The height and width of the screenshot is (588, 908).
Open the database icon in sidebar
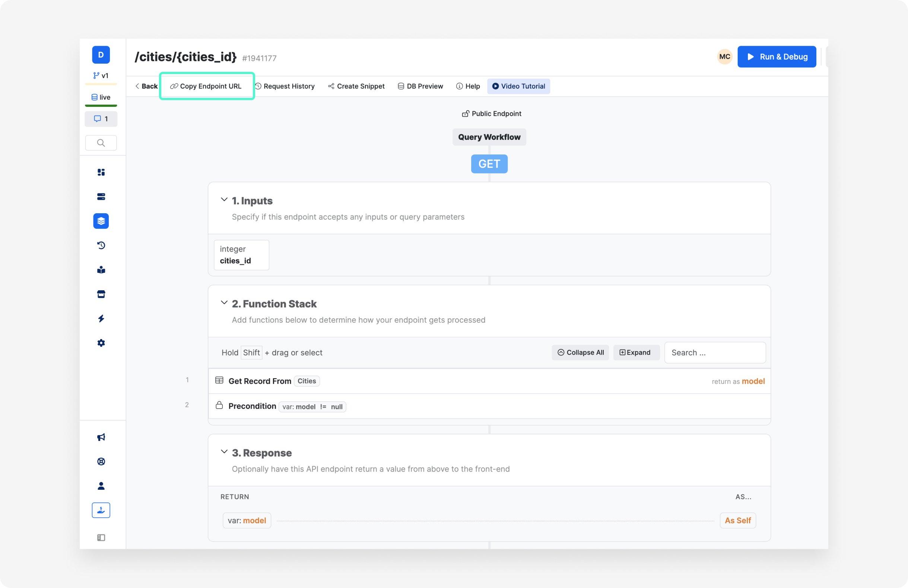coord(101,197)
